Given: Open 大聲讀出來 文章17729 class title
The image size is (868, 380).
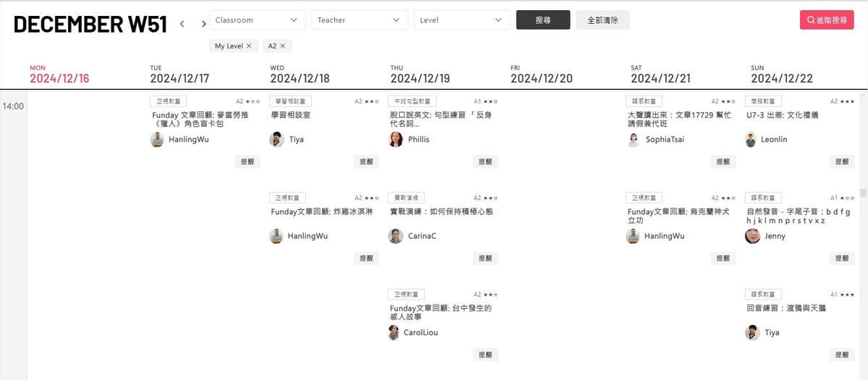Looking at the screenshot, I should pos(679,119).
